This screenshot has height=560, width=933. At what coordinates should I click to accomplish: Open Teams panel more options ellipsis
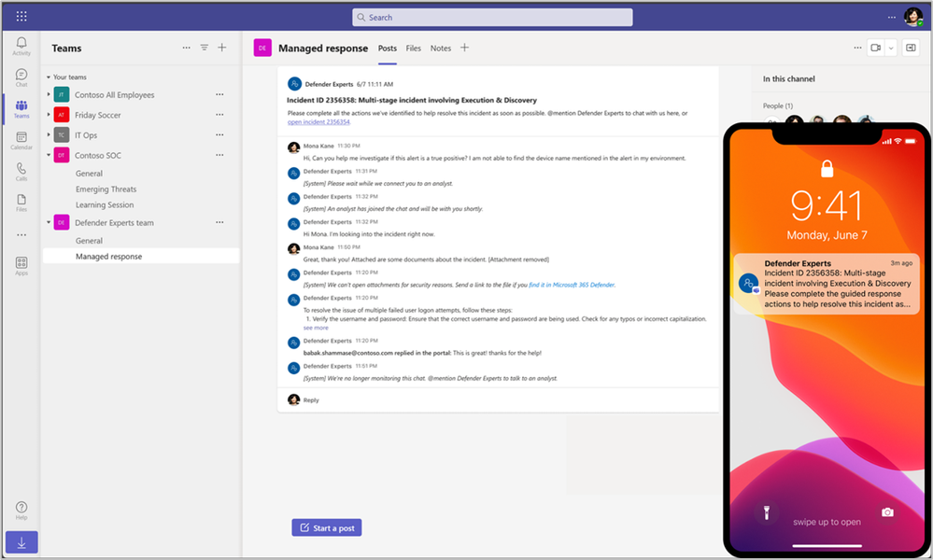[x=186, y=48]
